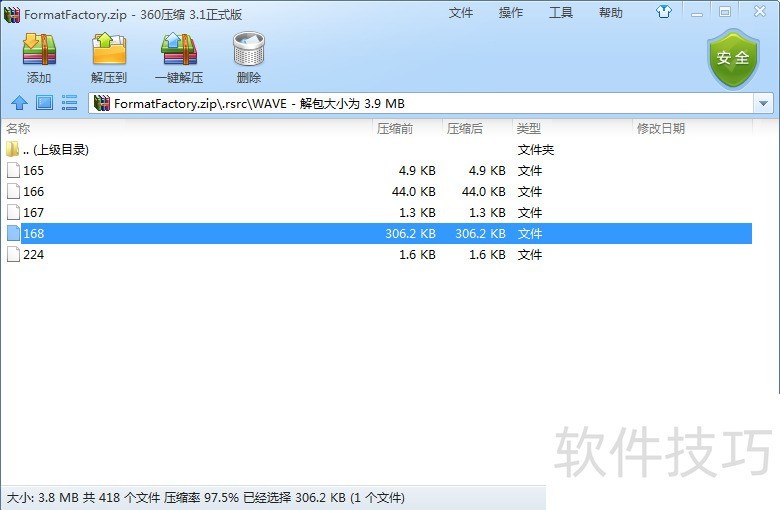Viewport: 780px width, 510px height.
Task: Sort by 名称 column header
Action: 187,128
